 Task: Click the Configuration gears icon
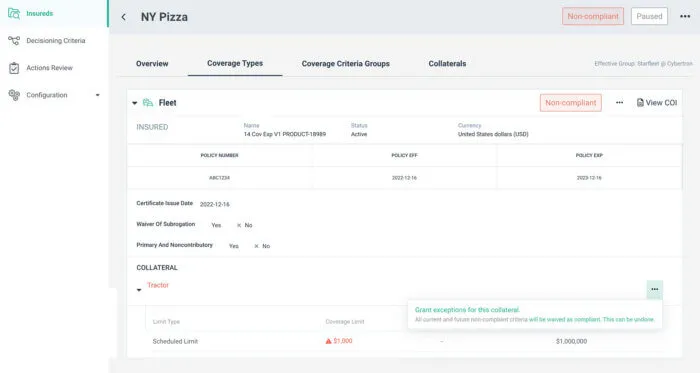[x=14, y=95]
